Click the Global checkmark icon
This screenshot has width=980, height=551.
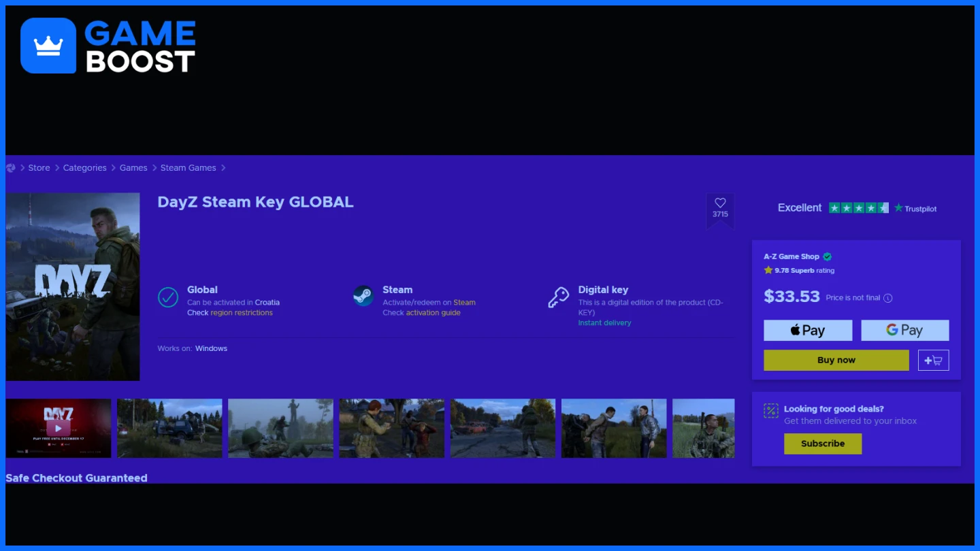pyautogui.click(x=168, y=297)
